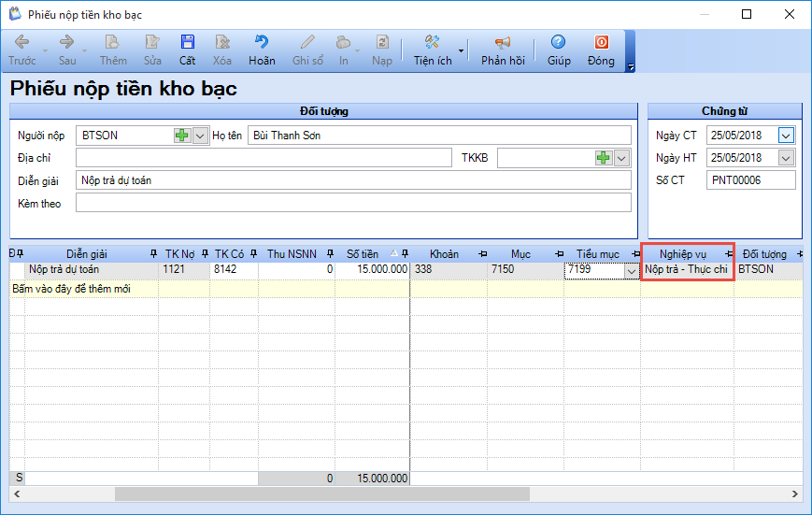This screenshot has width=812, height=515.
Task: Click the Sửa edit icon
Action: [x=152, y=50]
